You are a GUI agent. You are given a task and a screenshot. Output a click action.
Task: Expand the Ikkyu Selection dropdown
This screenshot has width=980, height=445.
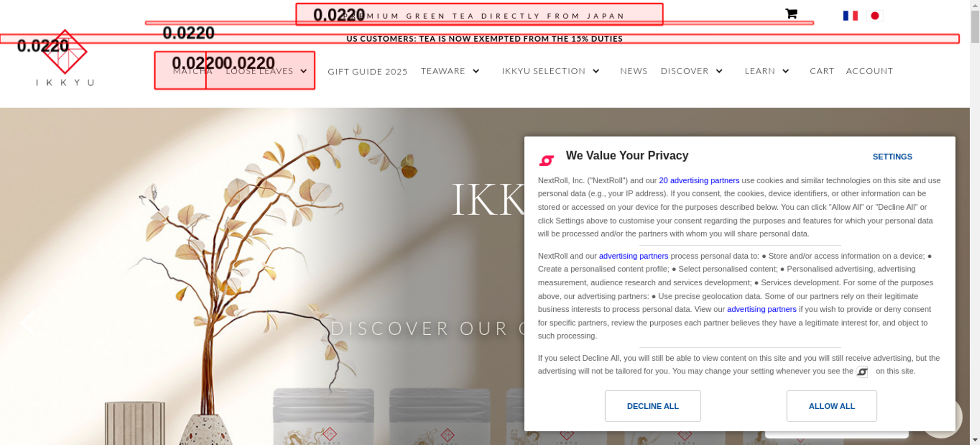tap(596, 71)
